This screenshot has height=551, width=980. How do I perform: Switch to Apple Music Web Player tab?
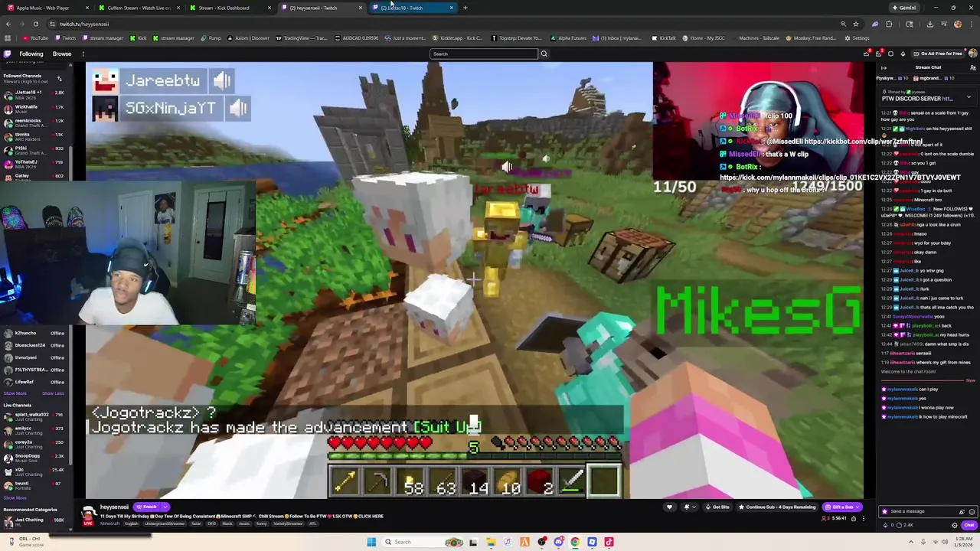click(x=46, y=8)
